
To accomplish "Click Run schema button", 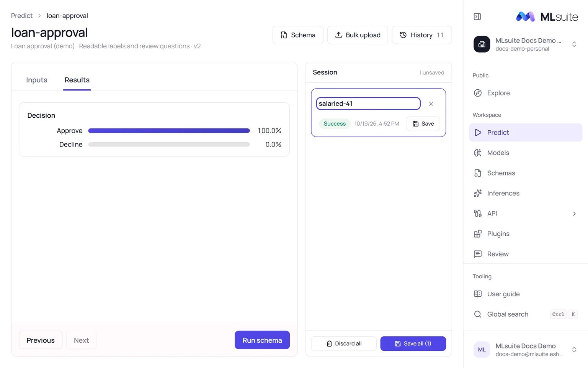I will (x=262, y=340).
